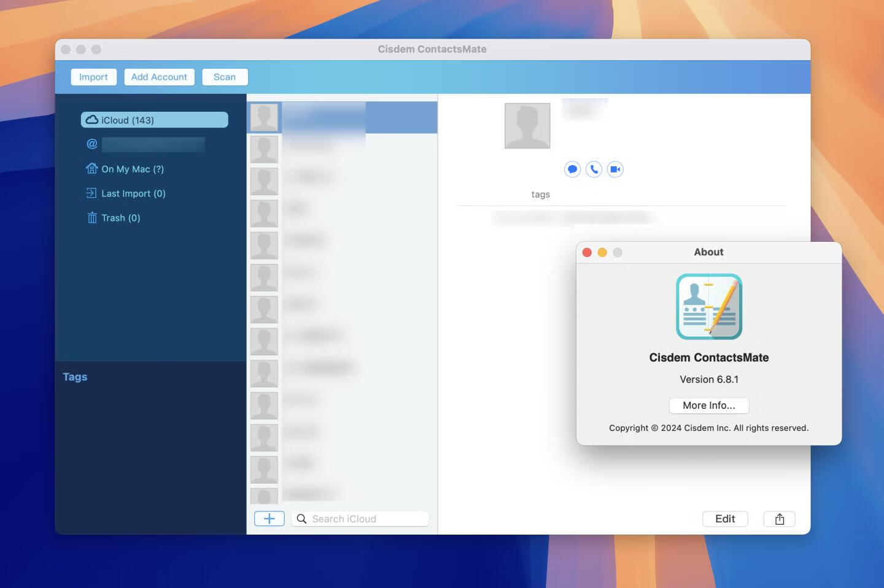
Task: Click the Cisdem ContactsMate name in About
Action: (x=709, y=357)
